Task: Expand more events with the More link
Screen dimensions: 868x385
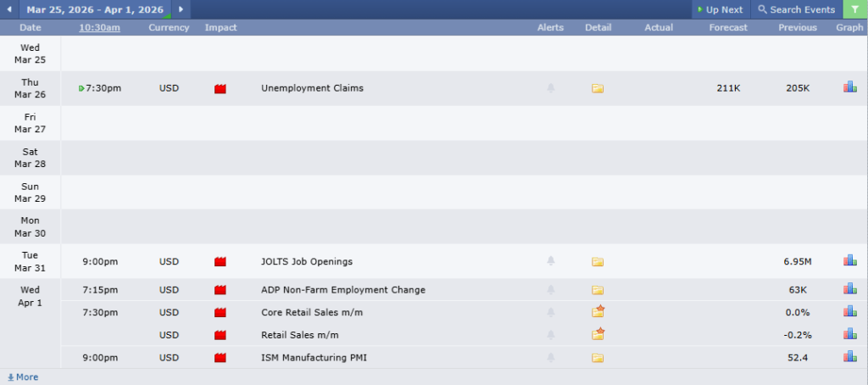Action: tap(23, 377)
